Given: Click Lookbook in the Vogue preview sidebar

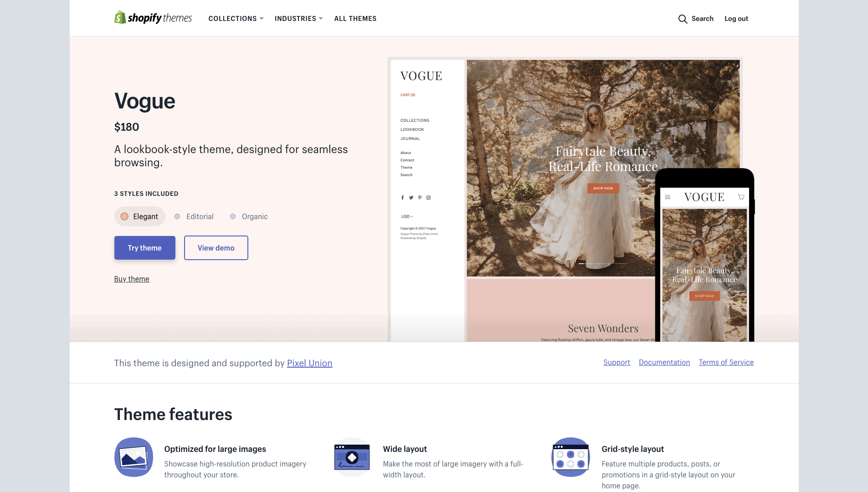Looking at the screenshot, I should coord(412,129).
